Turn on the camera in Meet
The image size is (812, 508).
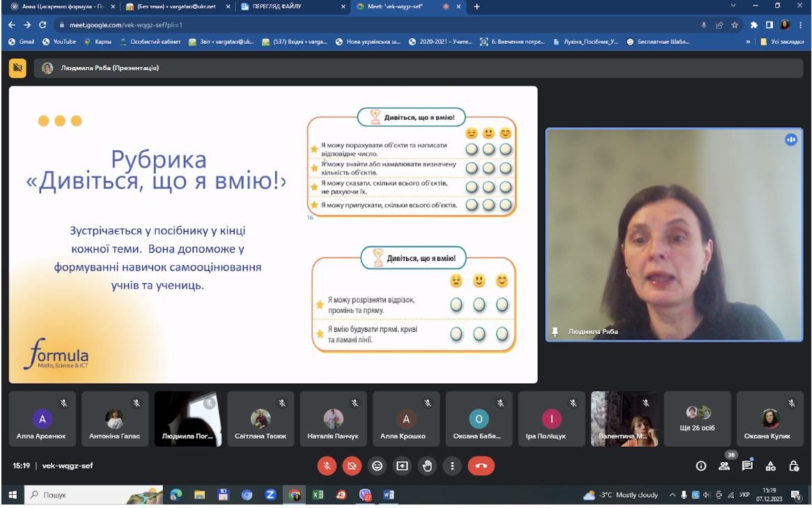click(x=352, y=466)
